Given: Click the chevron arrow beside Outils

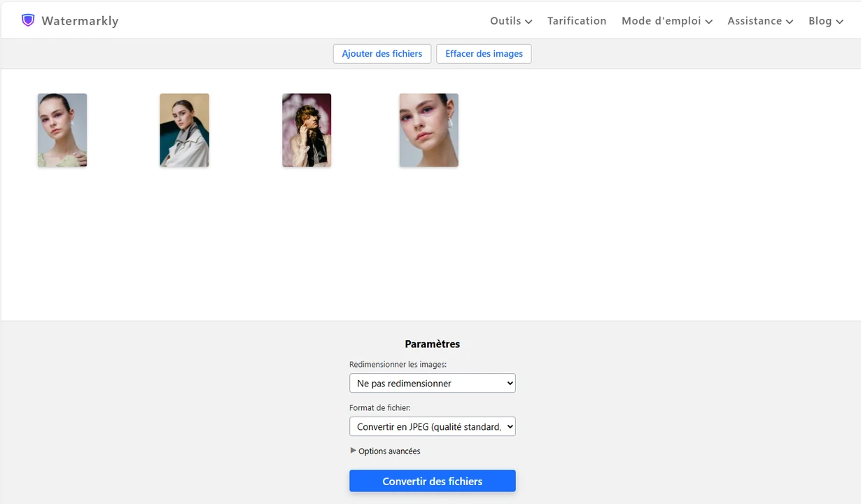Looking at the screenshot, I should 528,22.
